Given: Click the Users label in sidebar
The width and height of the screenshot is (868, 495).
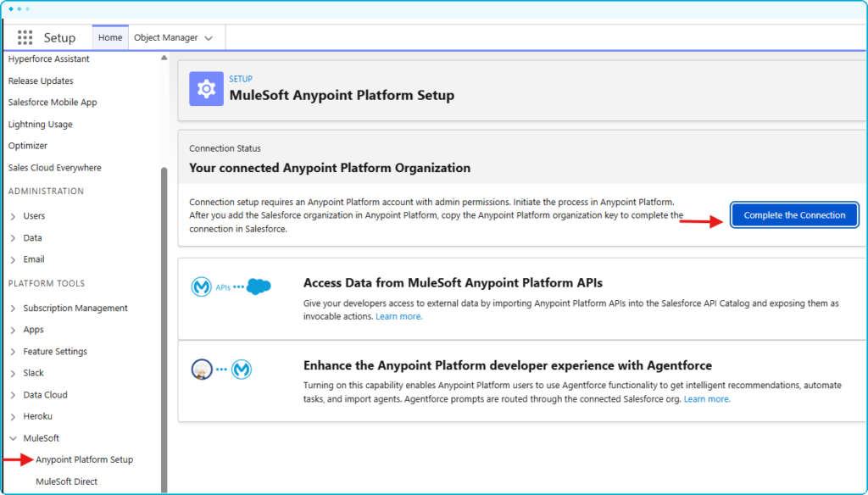Looking at the screenshot, I should coord(34,216).
